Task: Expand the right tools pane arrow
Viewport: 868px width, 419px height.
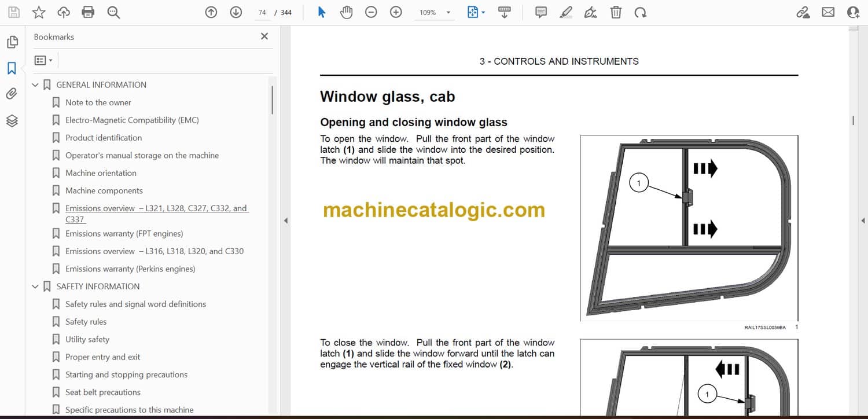Action: click(x=863, y=220)
